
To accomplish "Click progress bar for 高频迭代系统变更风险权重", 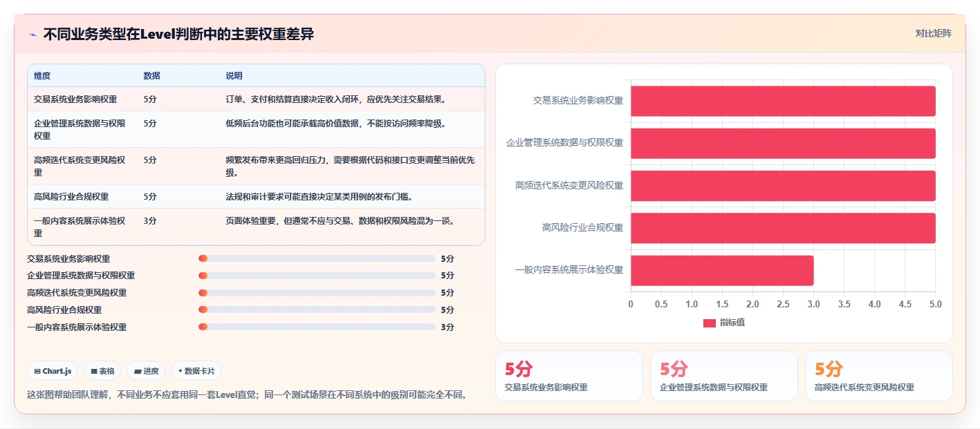I will coord(317,293).
